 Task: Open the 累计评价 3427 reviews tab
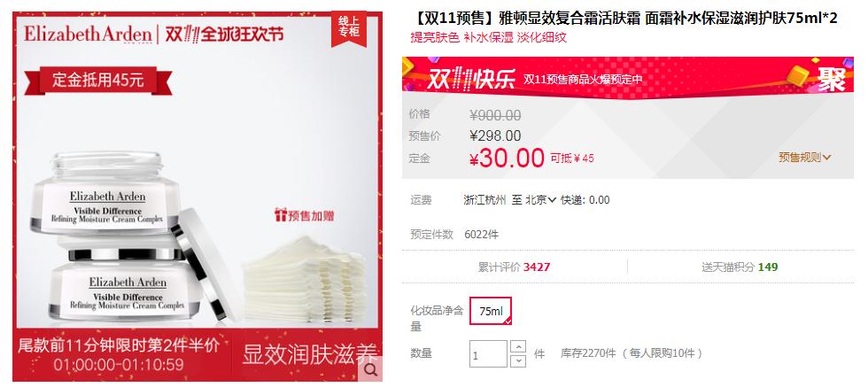click(x=515, y=267)
